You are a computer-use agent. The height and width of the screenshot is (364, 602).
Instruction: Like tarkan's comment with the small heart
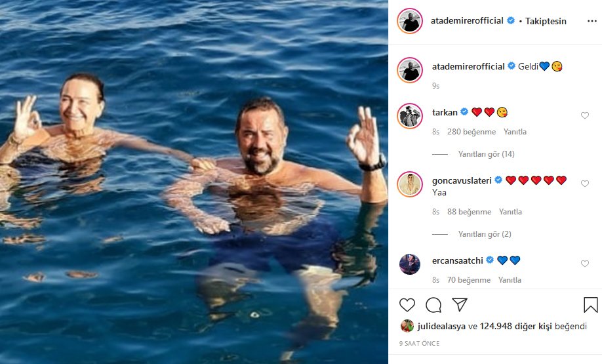585,115
